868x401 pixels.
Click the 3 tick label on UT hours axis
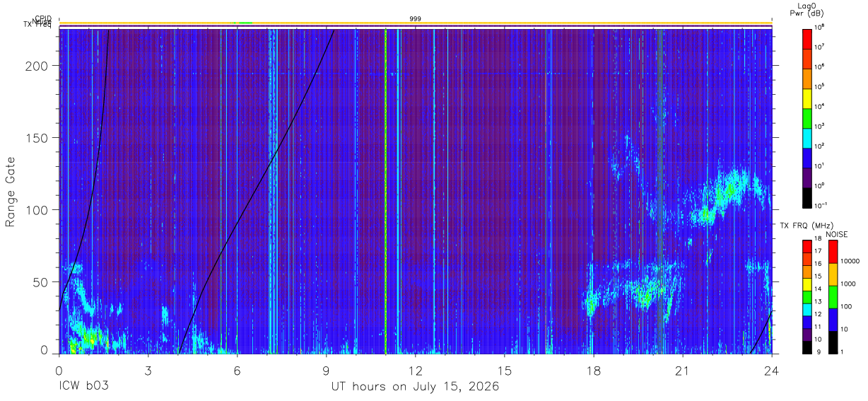148,371
